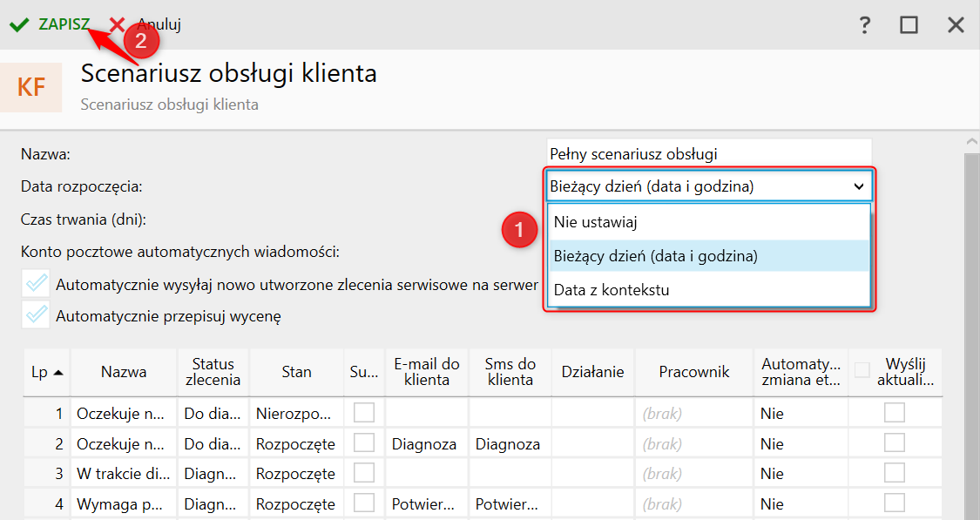Toggle Automatycznie przepisuj wycenę checkbox

37,315
